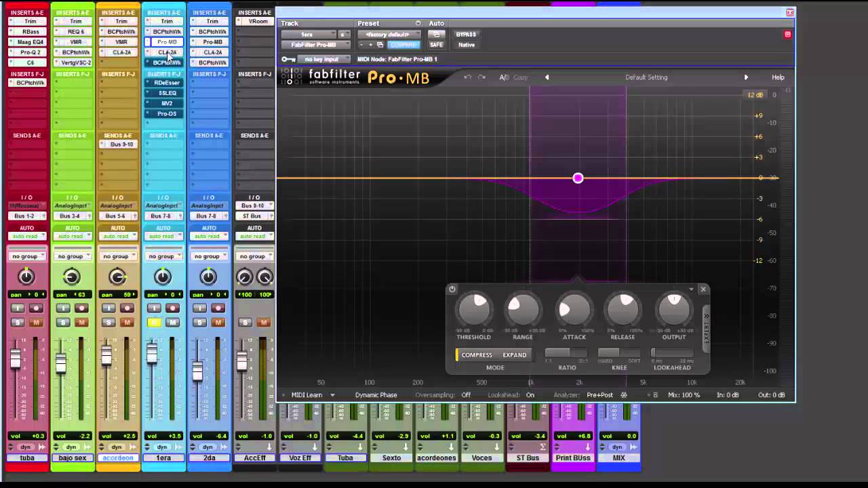Toggle solo on the 1era track
This screenshot has width=868, height=488.
click(154, 322)
